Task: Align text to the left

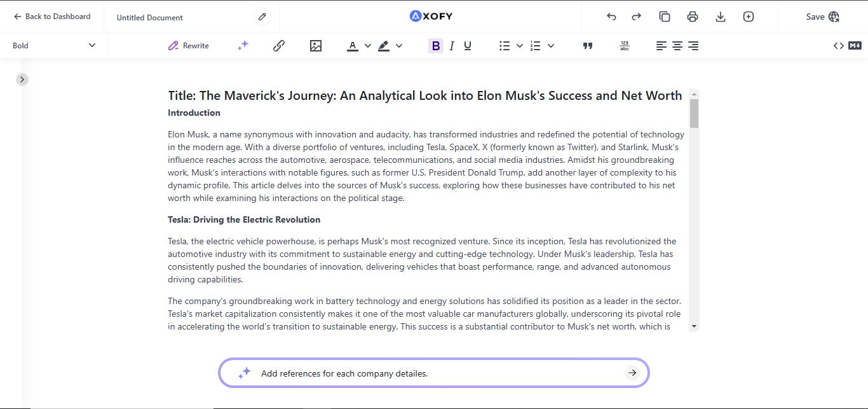Action: pos(661,46)
